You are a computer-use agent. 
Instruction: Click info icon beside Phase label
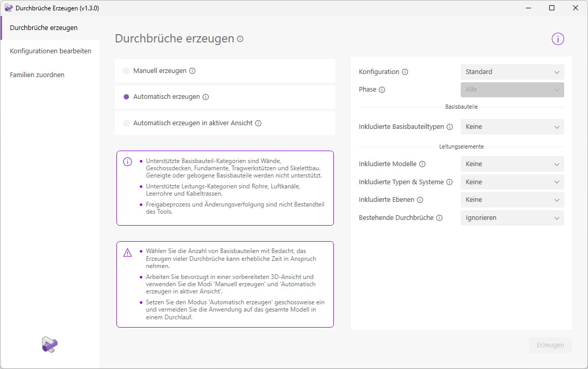tap(382, 90)
